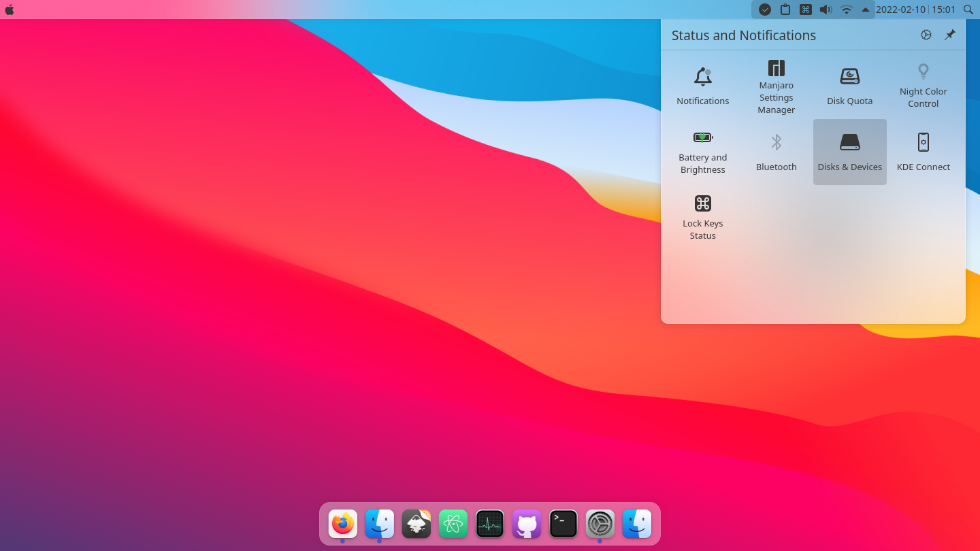Launch the Atom editor from the dock
Image resolution: width=980 pixels, height=551 pixels.
click(x=453, y=524)
